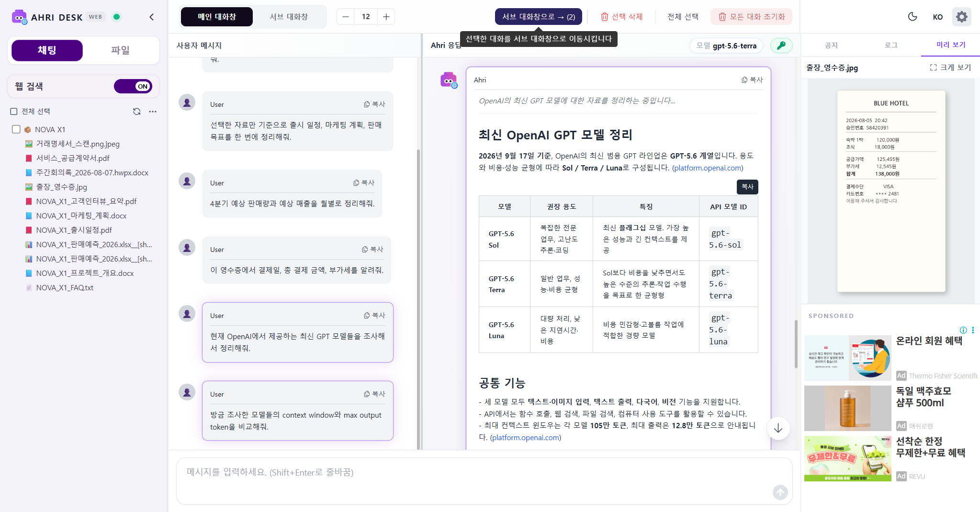The height and width of the screenshot is (512, 980).
Task: Click the 모든 대화 초기화 button
Action: pyautogui.click(x=752, y=17)
